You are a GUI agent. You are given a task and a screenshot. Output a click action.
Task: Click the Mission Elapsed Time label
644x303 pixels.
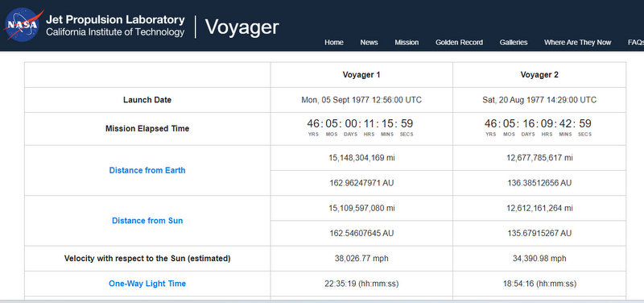[x=147, y=129]
